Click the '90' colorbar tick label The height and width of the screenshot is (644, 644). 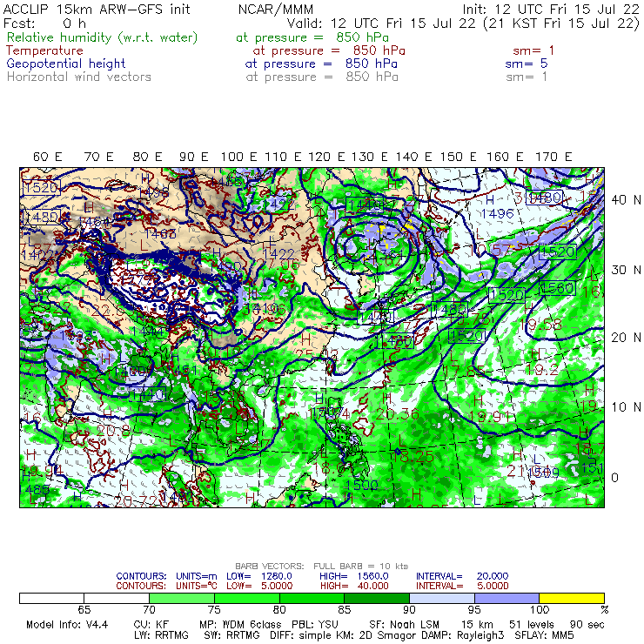click(x=410, y=609)
